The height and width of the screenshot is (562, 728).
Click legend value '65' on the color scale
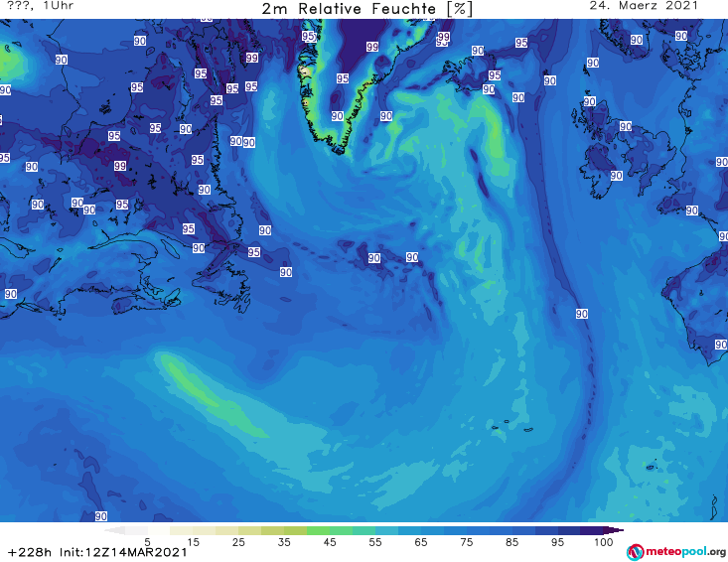(421, 542)
